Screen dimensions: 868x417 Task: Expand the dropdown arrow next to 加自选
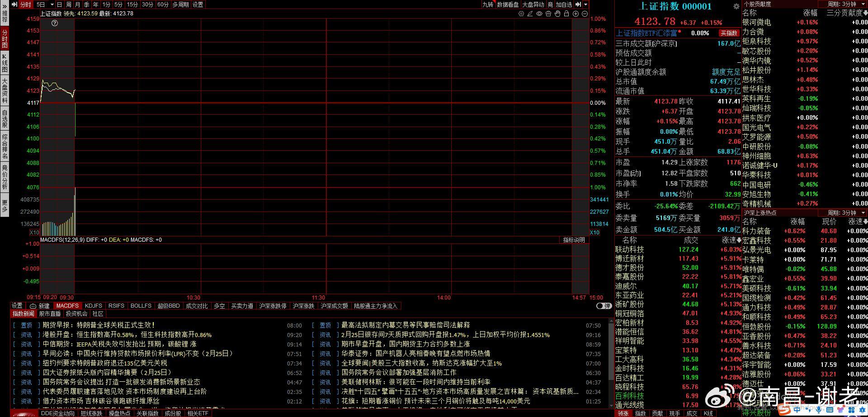[585, 5]
